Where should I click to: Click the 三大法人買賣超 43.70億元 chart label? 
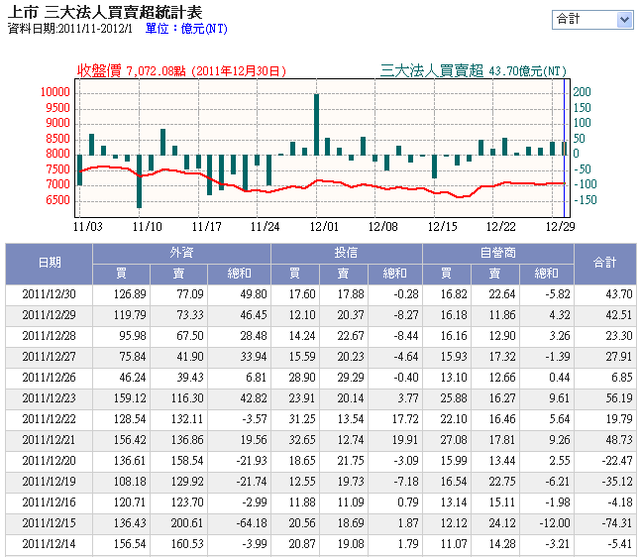pyautogui.click(x=473, y=71)
